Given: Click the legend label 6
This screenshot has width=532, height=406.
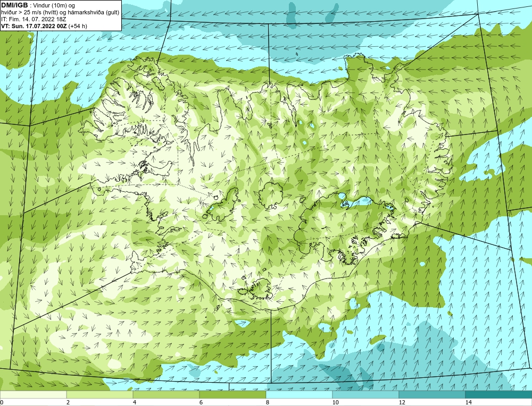Looking at the screenshot, I should (x=201, y=402).
